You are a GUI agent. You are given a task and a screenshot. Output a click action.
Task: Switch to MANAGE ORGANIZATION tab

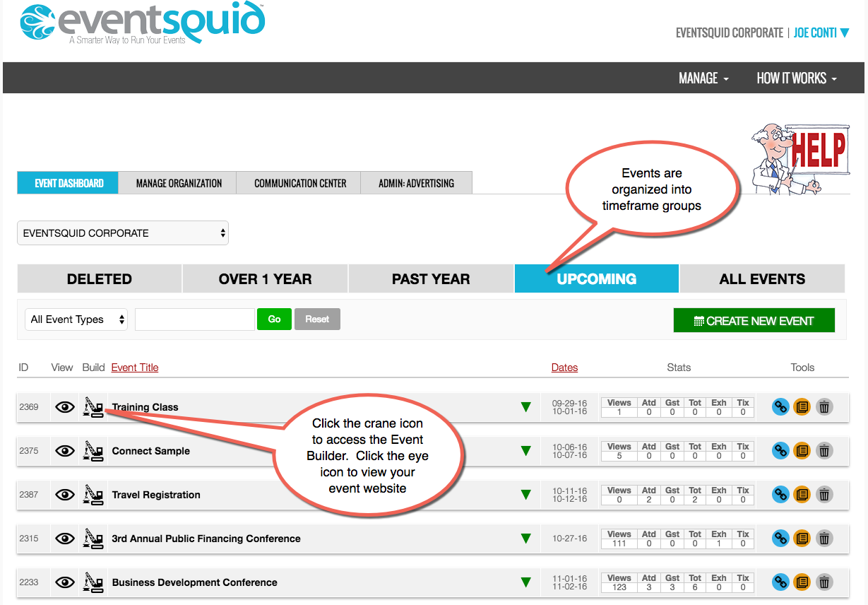(179, 183)
